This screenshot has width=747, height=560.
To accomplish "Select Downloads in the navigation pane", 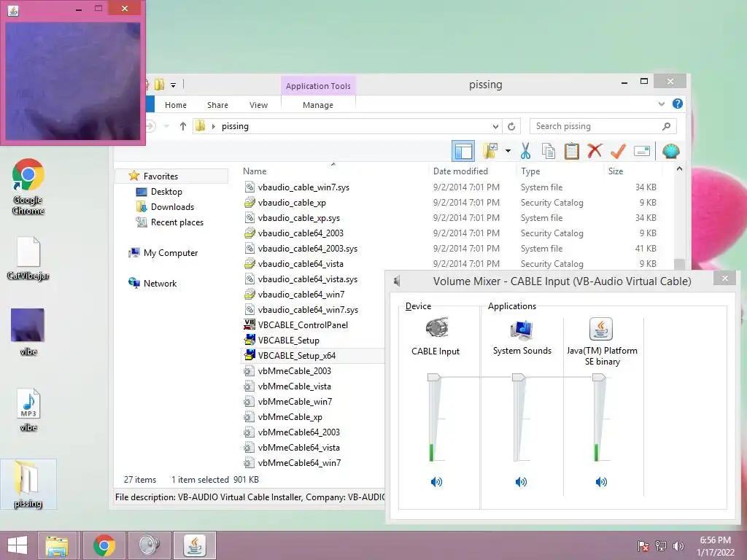I will click(172, 206).
